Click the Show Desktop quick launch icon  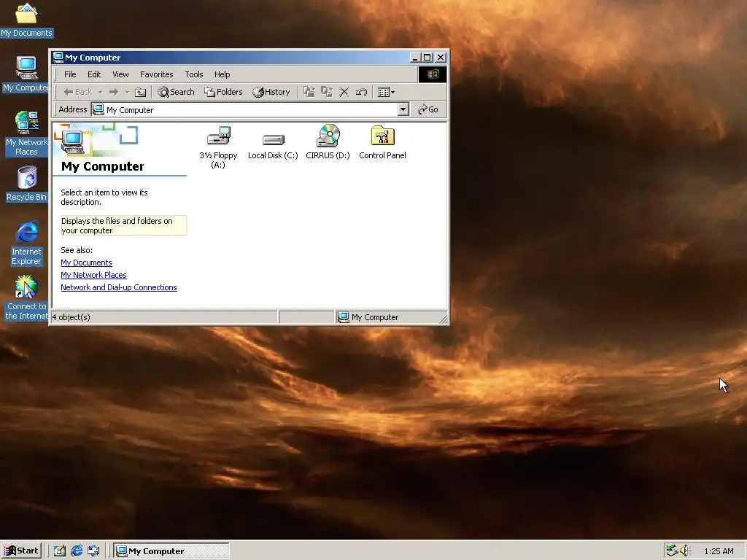[60, 551]
